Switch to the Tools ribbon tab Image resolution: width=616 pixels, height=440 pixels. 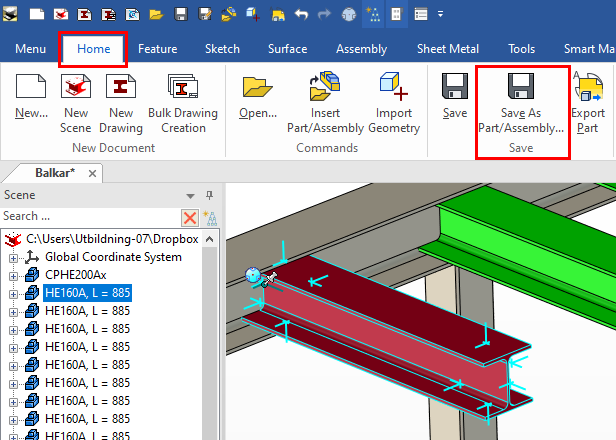click(521, 49)
